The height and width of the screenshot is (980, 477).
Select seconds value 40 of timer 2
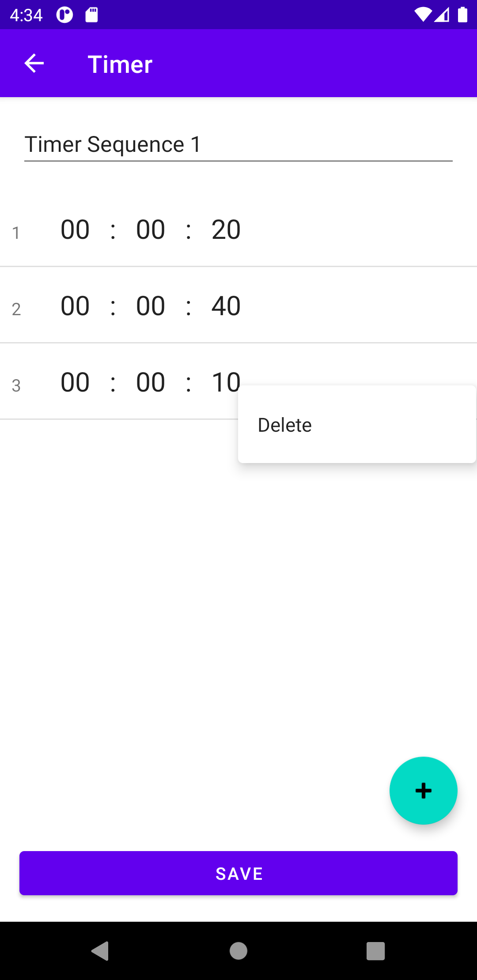[x=226, y=306]
